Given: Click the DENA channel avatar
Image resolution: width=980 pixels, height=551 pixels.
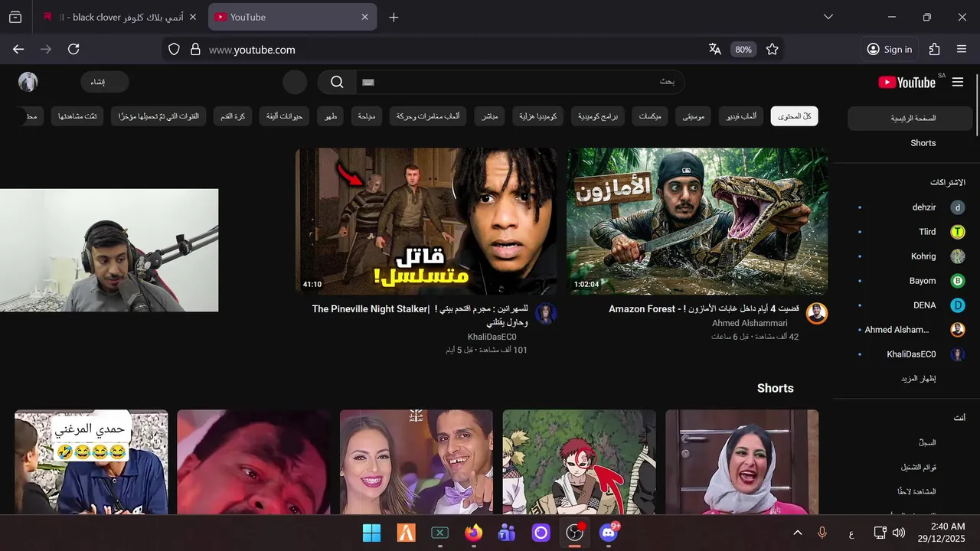Looking at the screenshot, I should pos(958,305).
